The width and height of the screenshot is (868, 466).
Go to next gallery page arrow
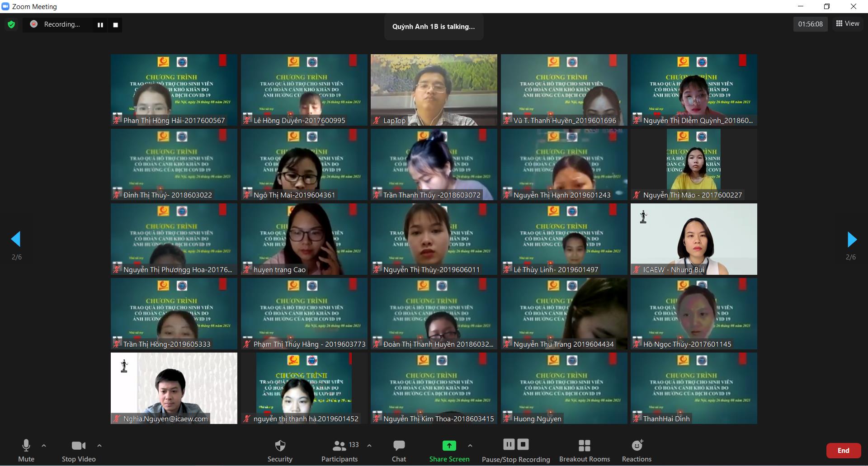click(x=852, y=239)
